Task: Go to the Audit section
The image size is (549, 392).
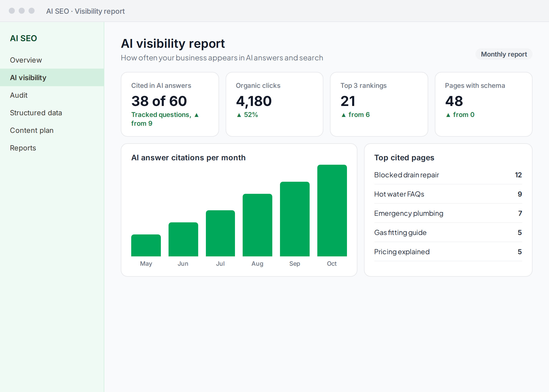Action: [52, 95]
